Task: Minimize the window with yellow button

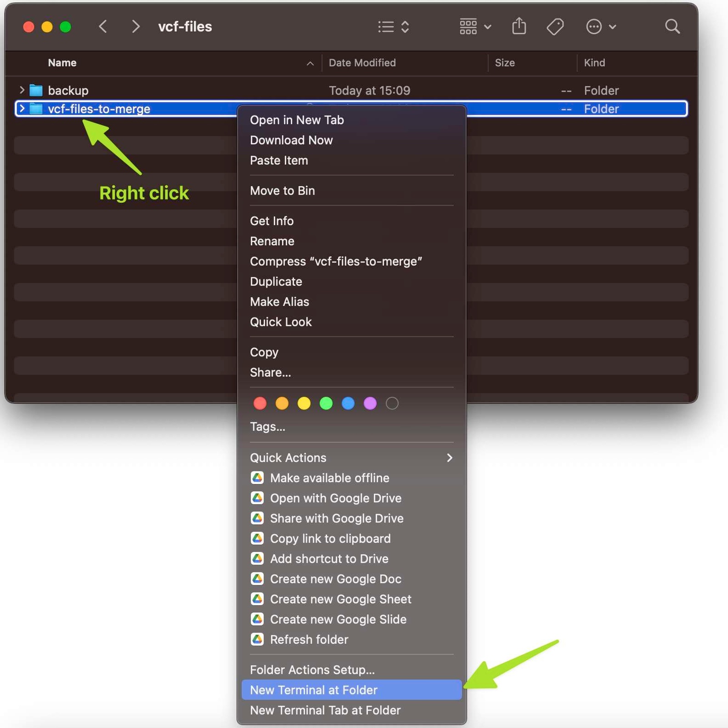Action: 47,27
